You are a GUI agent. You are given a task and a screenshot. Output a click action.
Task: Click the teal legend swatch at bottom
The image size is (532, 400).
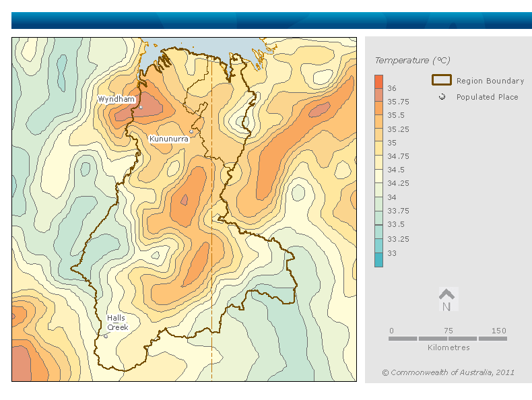coord(378,260)
